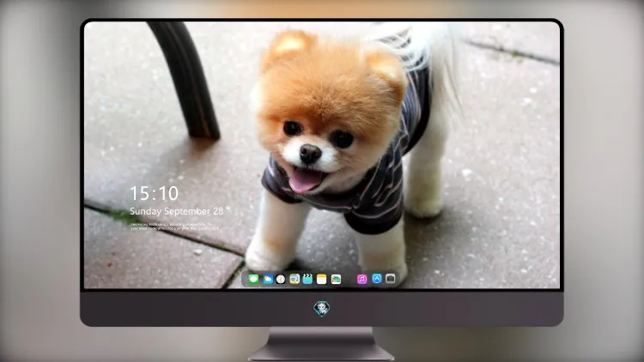Viewport: 644px width, 362px height.
Task: Launch the teal clapperboard Videos app
Action: click(x=307, y=279)
